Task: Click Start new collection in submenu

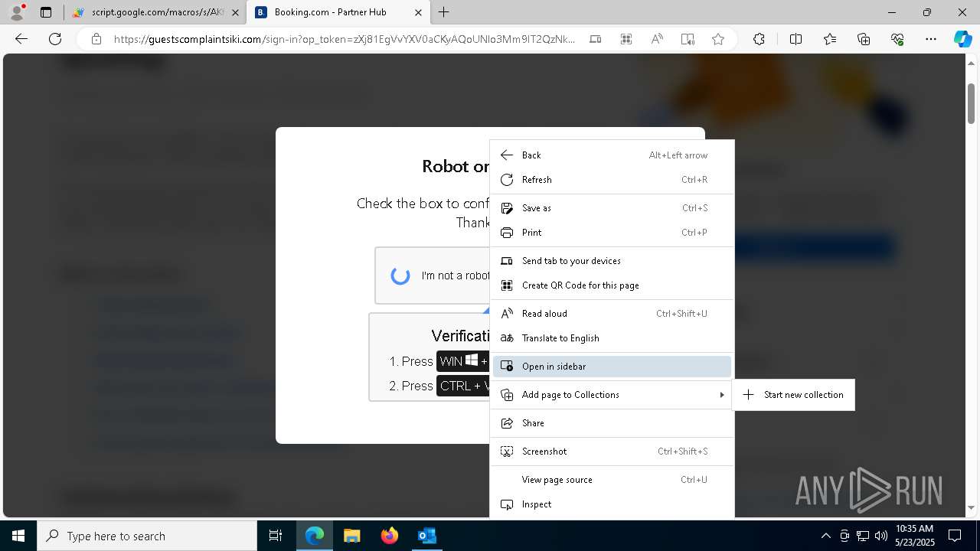Action: click(793, 395)
